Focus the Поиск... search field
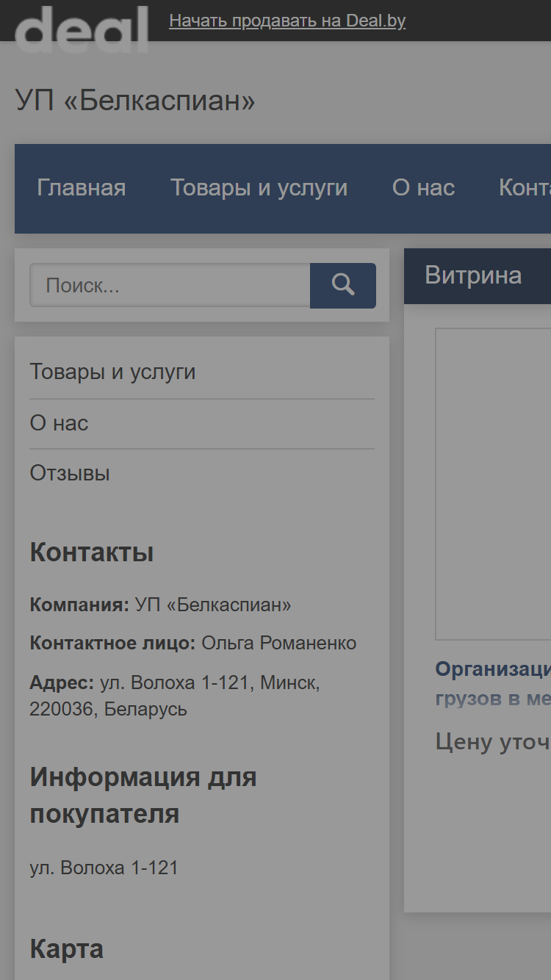This screenshot has height=980, width=551. point(170,285)
